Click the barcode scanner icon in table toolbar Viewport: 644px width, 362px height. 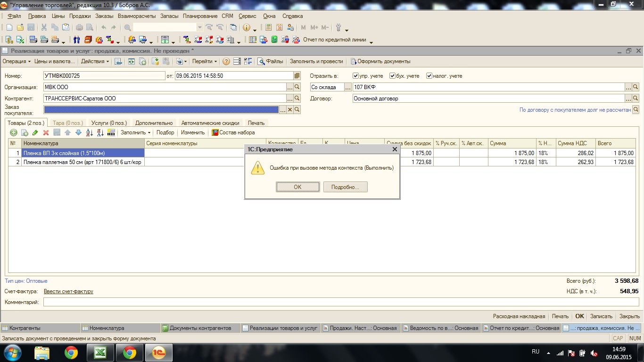point(111,132)
